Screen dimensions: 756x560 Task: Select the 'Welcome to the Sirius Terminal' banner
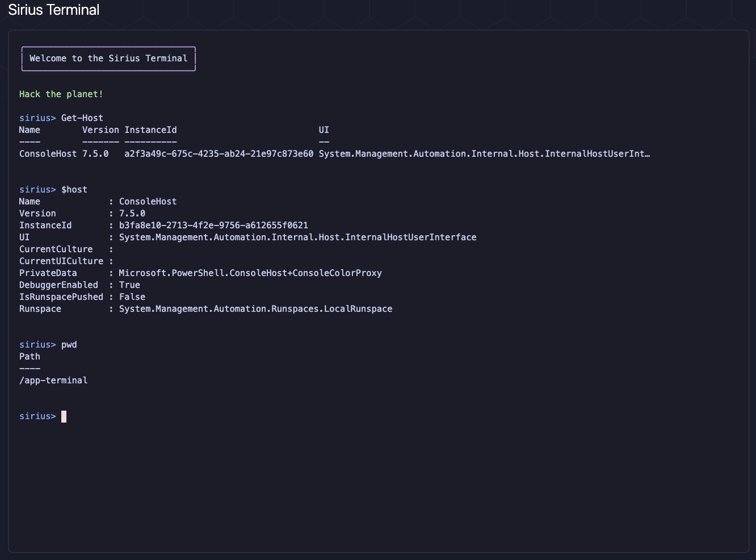pos(108,58)
